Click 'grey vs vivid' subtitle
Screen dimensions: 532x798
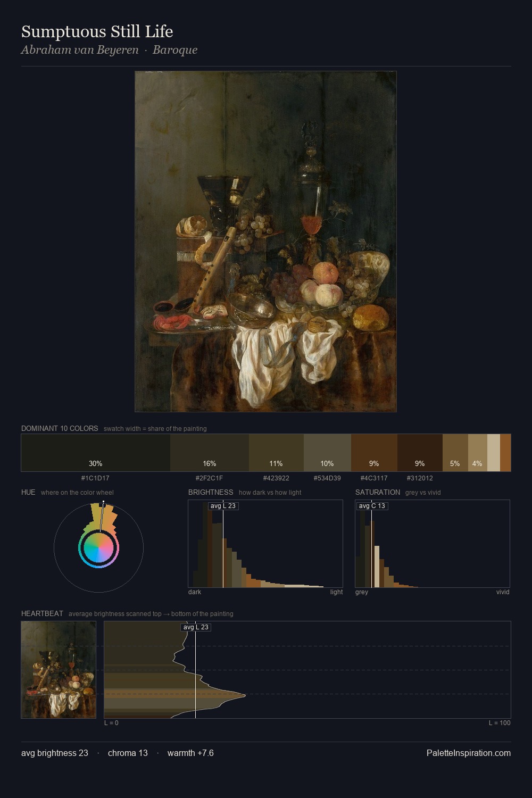point(423,493)
